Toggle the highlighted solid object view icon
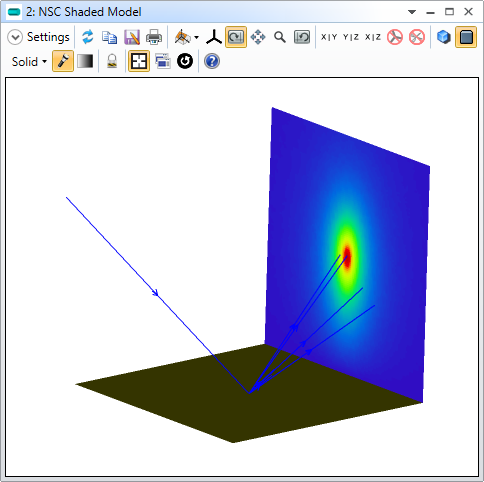484x482 pixels. 466,37
